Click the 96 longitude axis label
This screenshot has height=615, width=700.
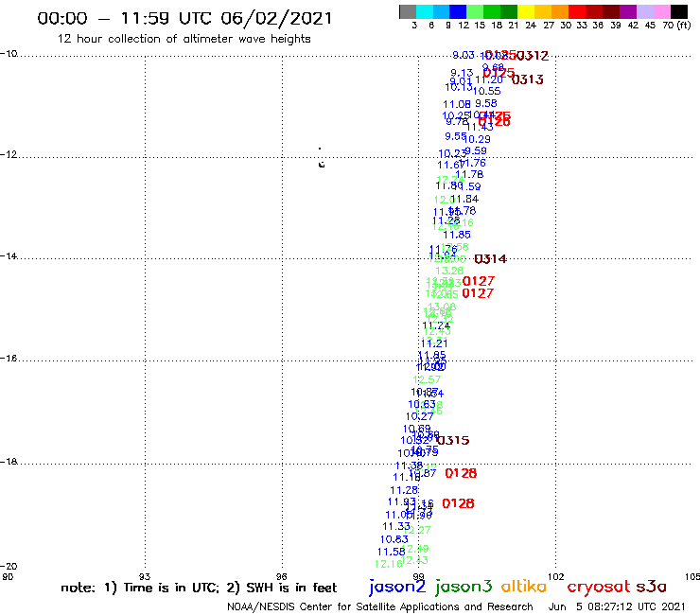coord(282,576)
